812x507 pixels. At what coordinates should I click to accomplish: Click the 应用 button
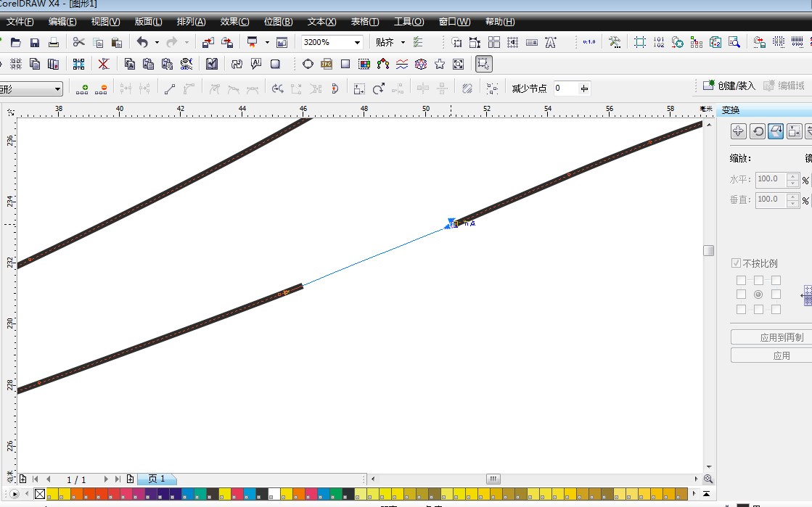coord(771,355)
